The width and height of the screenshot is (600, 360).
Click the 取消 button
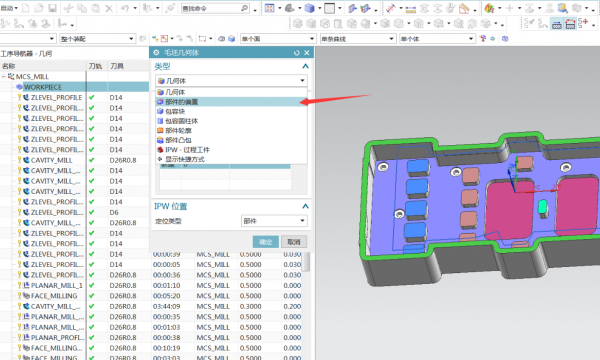click(294, 242)
